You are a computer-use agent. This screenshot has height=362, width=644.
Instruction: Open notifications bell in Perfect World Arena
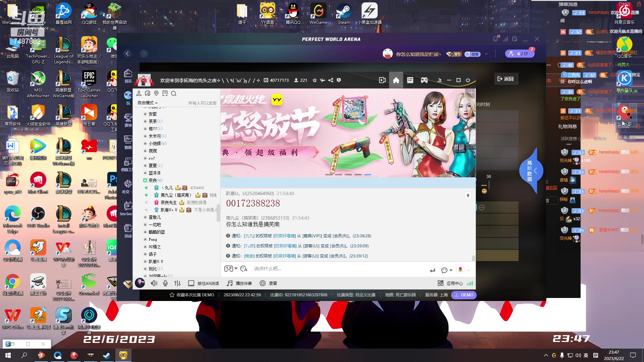495,39
